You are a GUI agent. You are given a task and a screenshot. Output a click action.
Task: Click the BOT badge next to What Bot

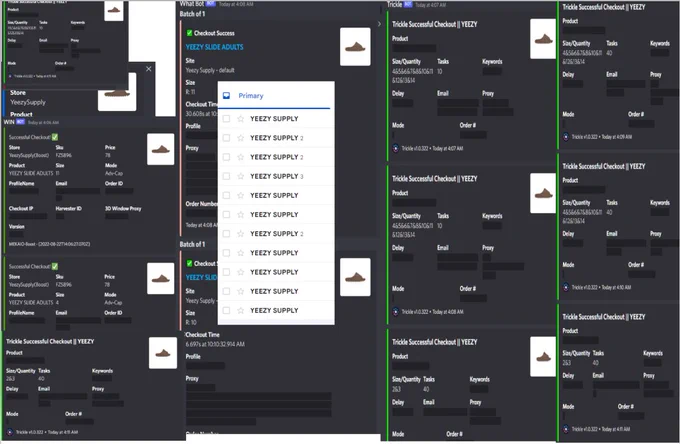click(211, 3)
